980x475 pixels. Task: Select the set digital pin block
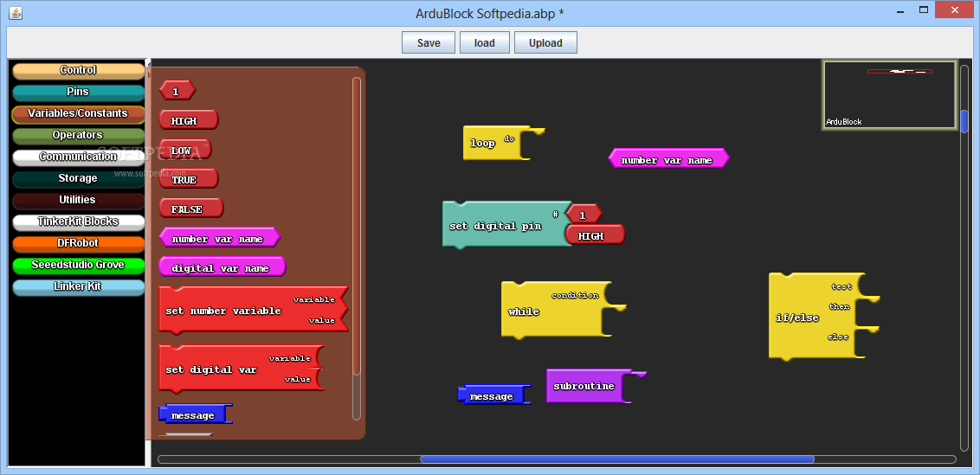coord(503,226)
